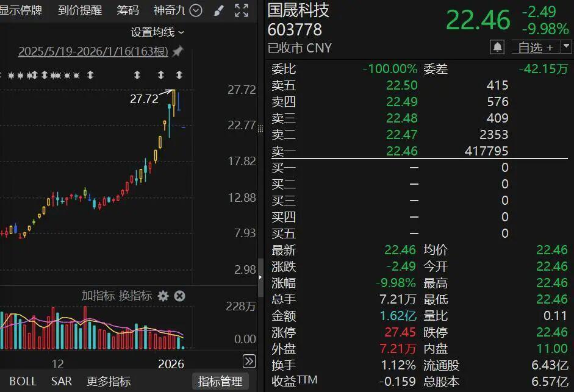
Task: Click the bell price alert icon
Action: point(498,47)
